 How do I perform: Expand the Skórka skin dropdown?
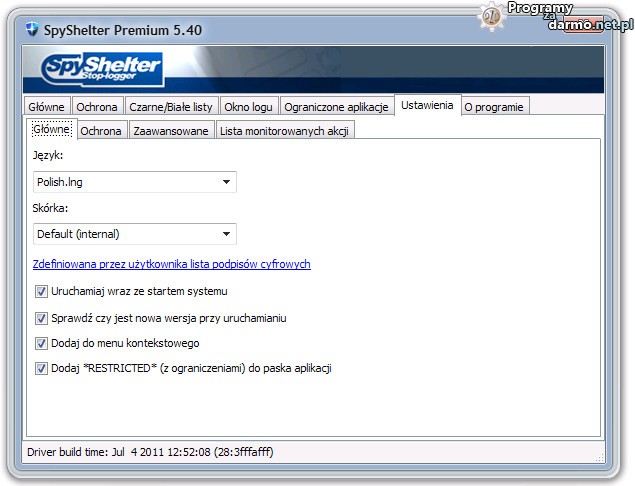[134, 234]
